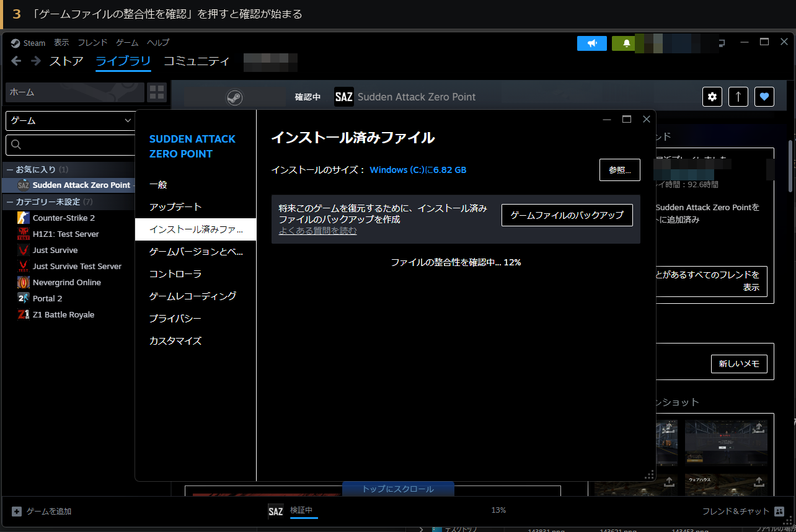The image size is (796, 532).
Task: Select the Just Survive Test Server icon
Action: pos(23,266)
